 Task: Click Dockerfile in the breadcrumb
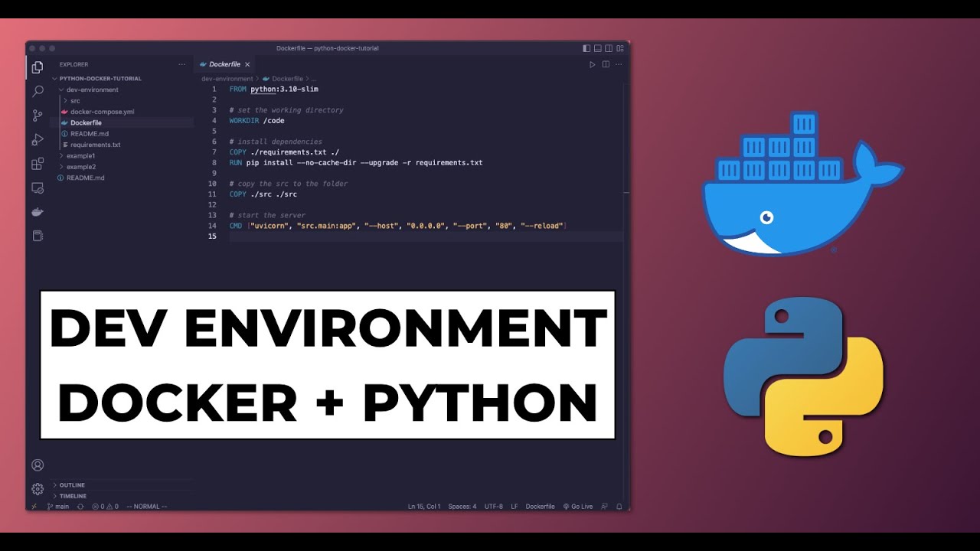(287, 79)
